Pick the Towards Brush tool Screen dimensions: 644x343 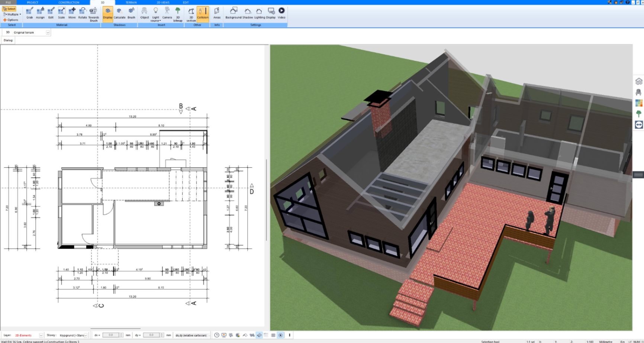(x=93, y=14)
